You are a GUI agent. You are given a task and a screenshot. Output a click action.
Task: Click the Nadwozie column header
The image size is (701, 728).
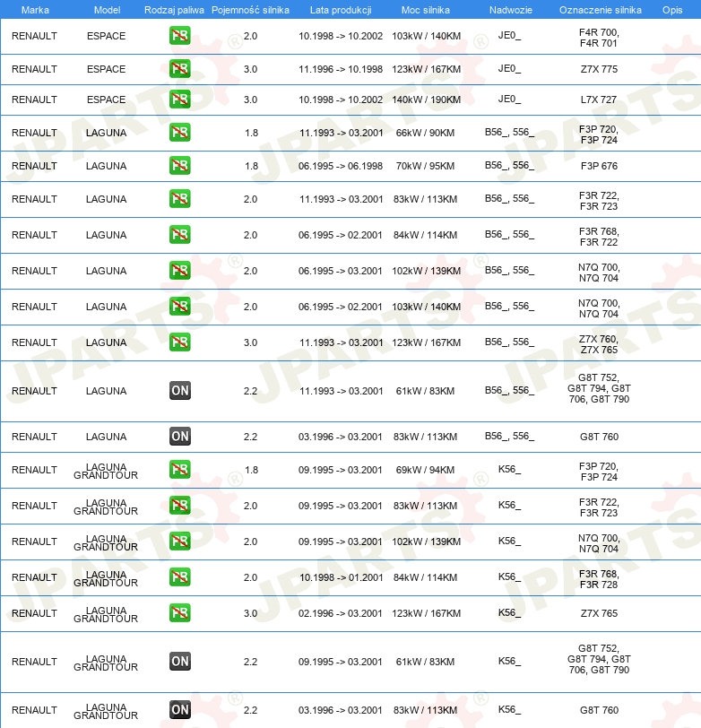pyautogui.click(x=511, y=10)
